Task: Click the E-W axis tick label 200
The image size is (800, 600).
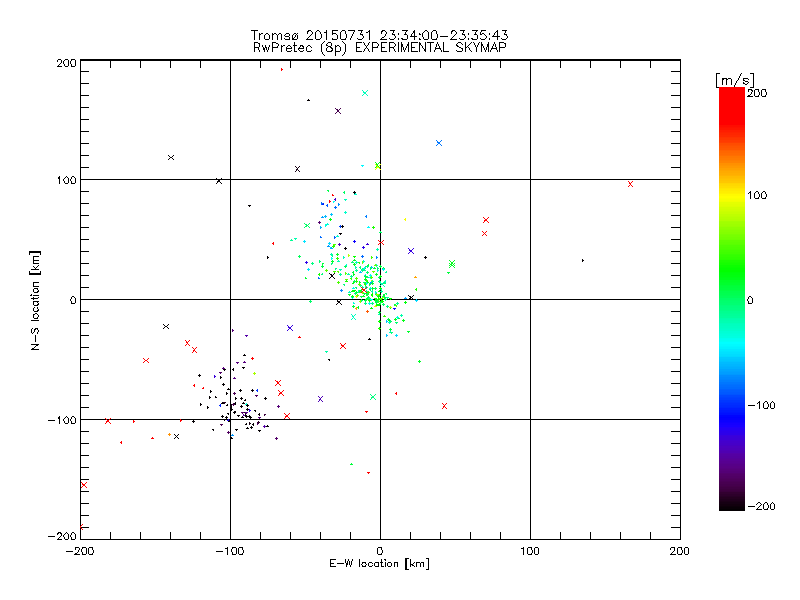Action: click(680, 551)
